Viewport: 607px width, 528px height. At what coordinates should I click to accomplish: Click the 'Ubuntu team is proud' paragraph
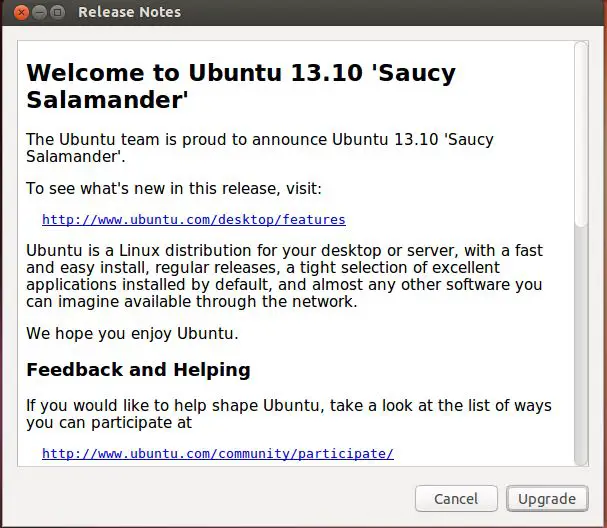(x=260, y=148)
